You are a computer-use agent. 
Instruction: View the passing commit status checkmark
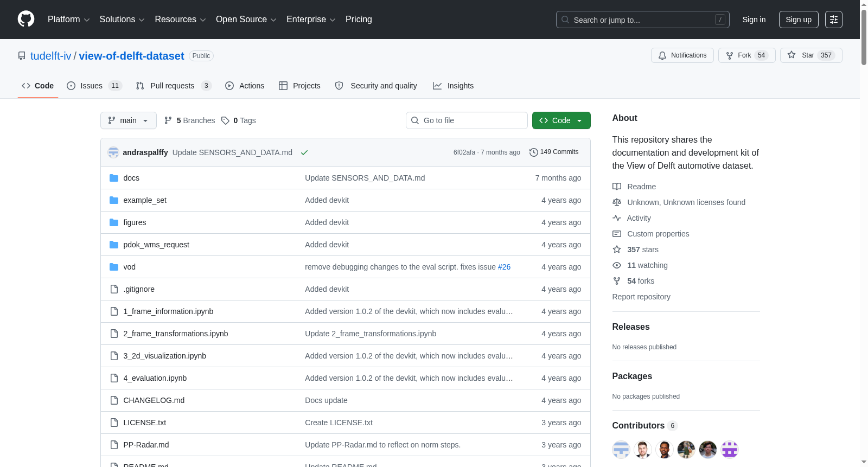click(304, 152)
